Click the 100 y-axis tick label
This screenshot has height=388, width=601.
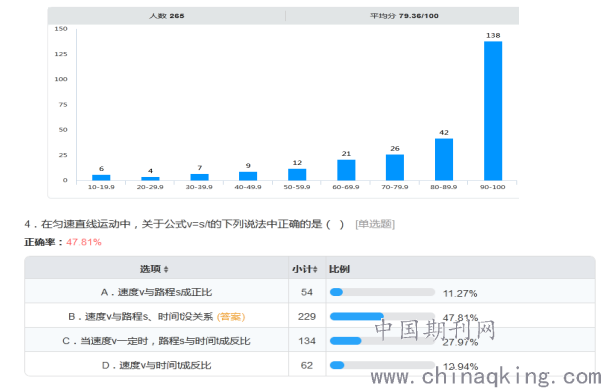point(61,79)
